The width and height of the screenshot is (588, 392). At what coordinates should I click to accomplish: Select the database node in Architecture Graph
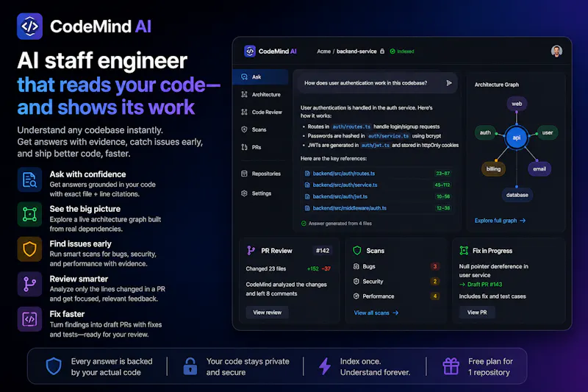point(517,195)
